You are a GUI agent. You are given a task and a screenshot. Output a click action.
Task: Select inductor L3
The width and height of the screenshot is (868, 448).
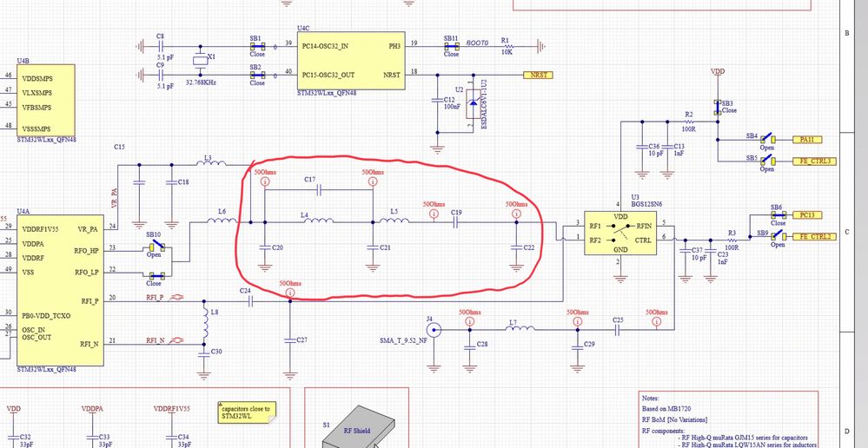pyautogui.click(x=211, y=164)
